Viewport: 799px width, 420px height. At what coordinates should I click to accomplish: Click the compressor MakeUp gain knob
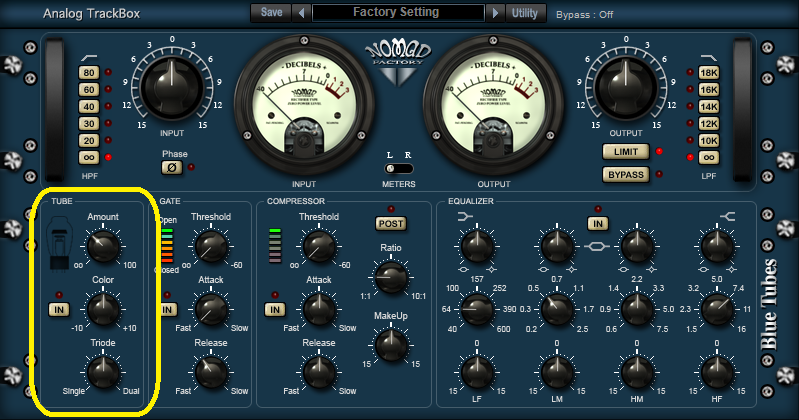pyautogui.click(x=391, y=345)
